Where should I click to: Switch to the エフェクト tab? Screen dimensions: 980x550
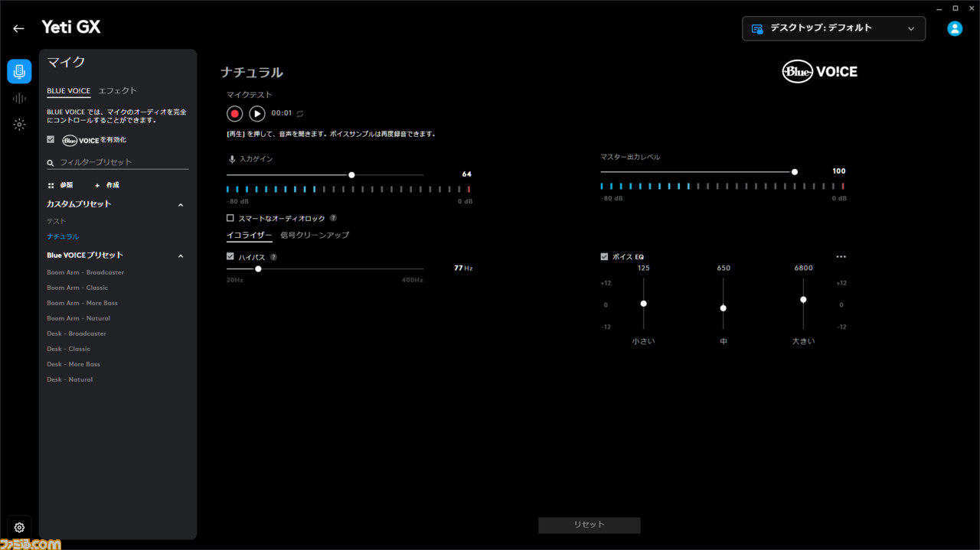click(117, 91)
